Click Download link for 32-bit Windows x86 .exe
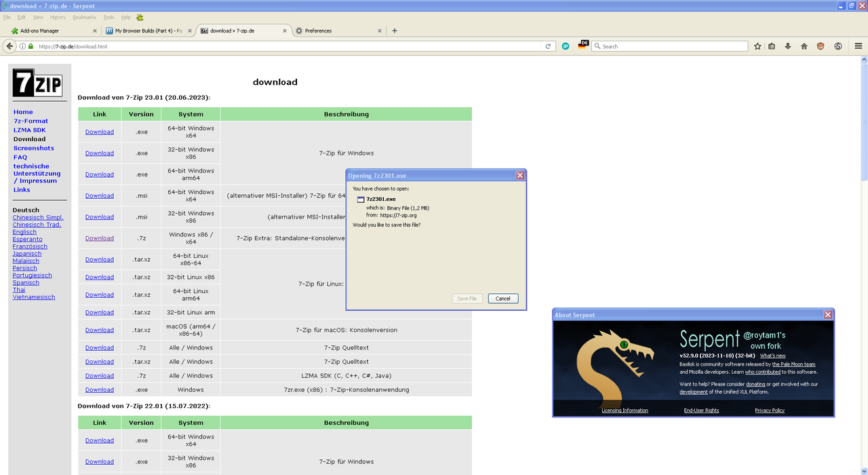Viewport: 868px width, 475px height. pyautogui.click(x=100, y=153)
